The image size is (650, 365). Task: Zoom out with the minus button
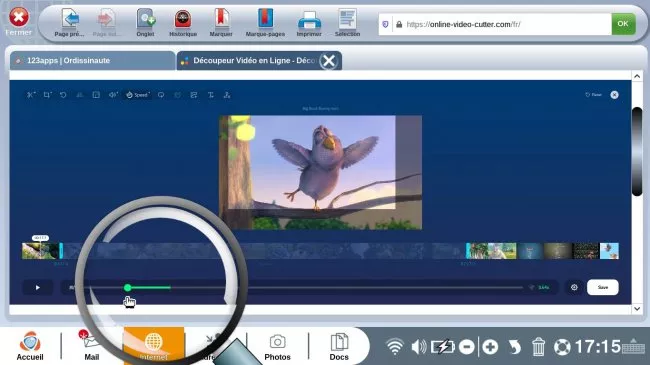point(467,347)
